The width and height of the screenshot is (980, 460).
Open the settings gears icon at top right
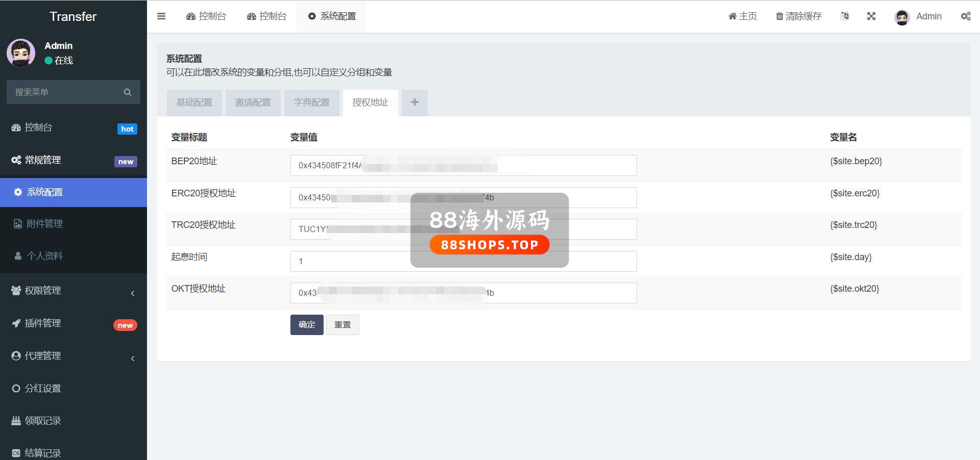coord(965,16)
